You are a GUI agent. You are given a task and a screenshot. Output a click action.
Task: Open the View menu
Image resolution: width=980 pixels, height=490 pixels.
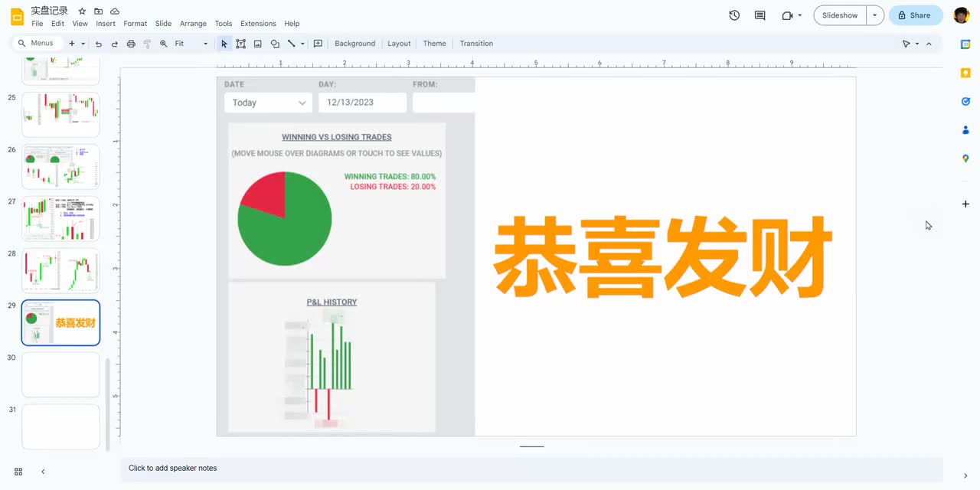click(80, 24)
